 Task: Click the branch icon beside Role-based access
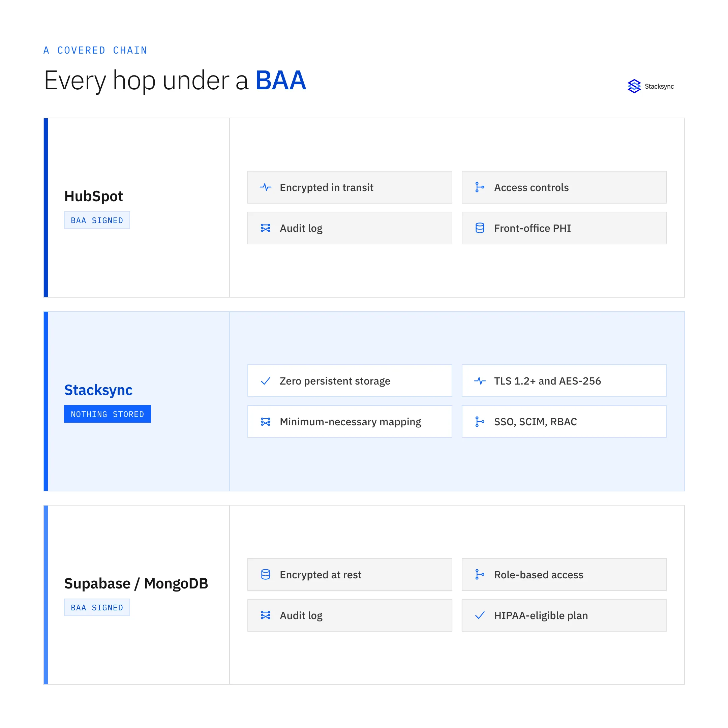click(480, 575)
